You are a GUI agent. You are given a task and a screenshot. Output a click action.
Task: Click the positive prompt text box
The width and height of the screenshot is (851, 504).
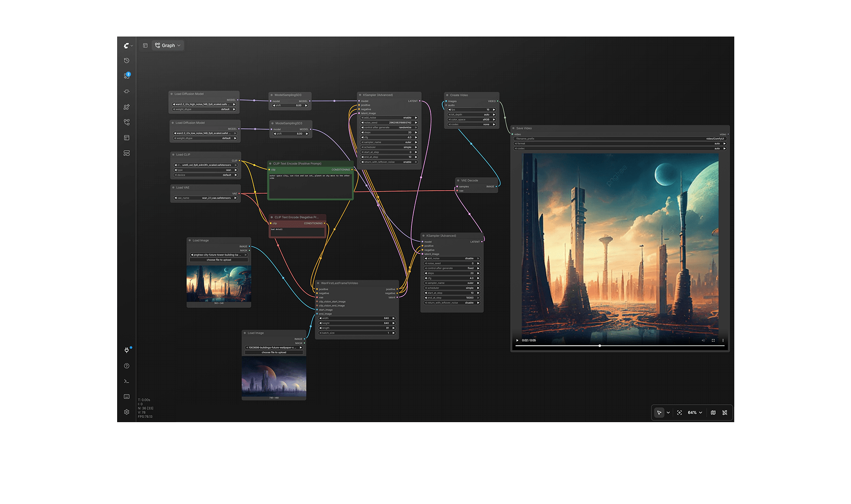pyautogui.click(x=311, y=185)
